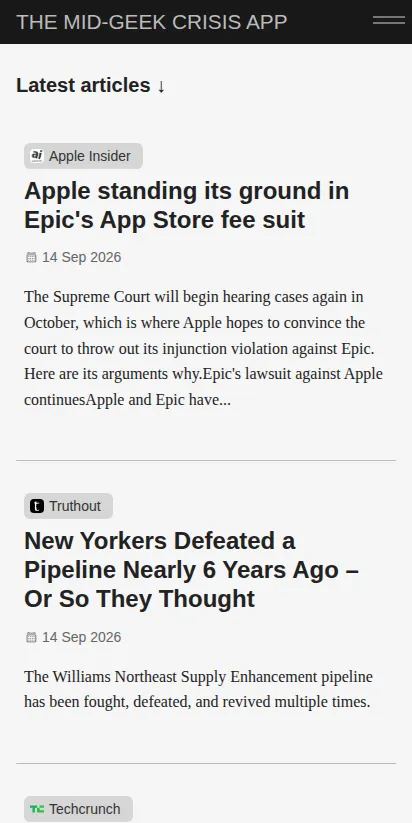The width and height of the screenshot is (412, 823).
Task: Open the Apple Insider source tag
Action: 83,156
